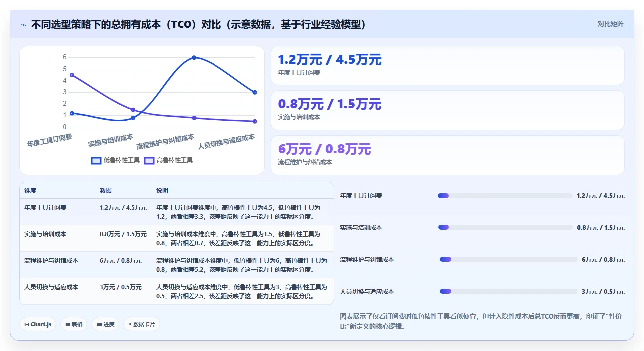
Task: Click the blue 低鲁棒性工具 legend color box
Action: click(x=96, y=160)
